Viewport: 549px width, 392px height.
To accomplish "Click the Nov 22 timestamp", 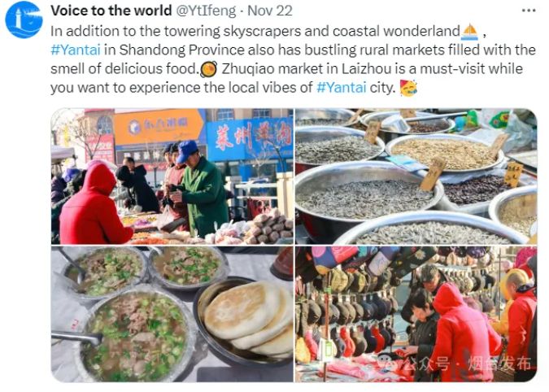I will [269, 11].
